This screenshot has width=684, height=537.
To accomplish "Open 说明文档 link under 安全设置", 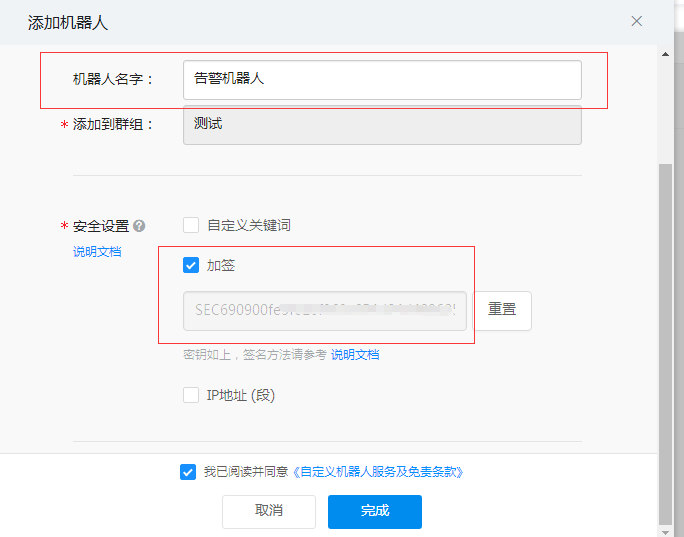I will pyautogui.click(x=97, y=252).
